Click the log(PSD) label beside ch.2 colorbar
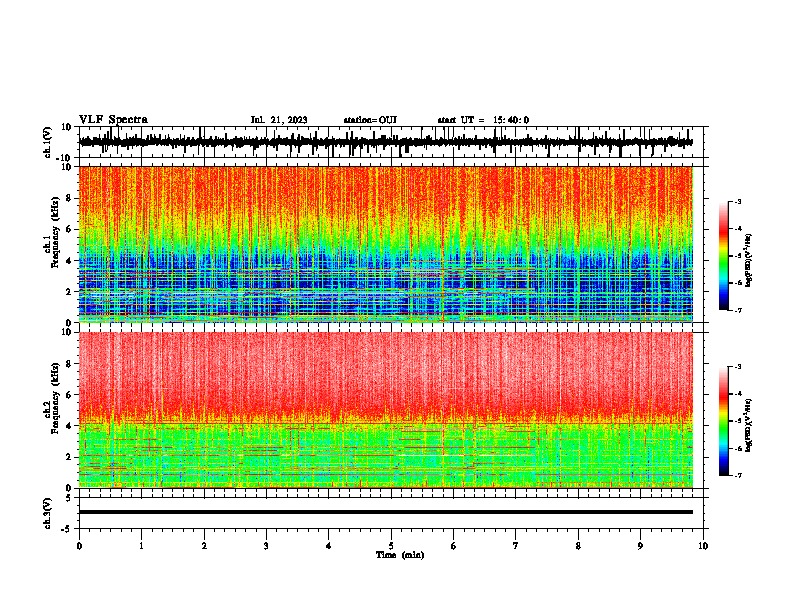792x612 pixels. [749, 424]
